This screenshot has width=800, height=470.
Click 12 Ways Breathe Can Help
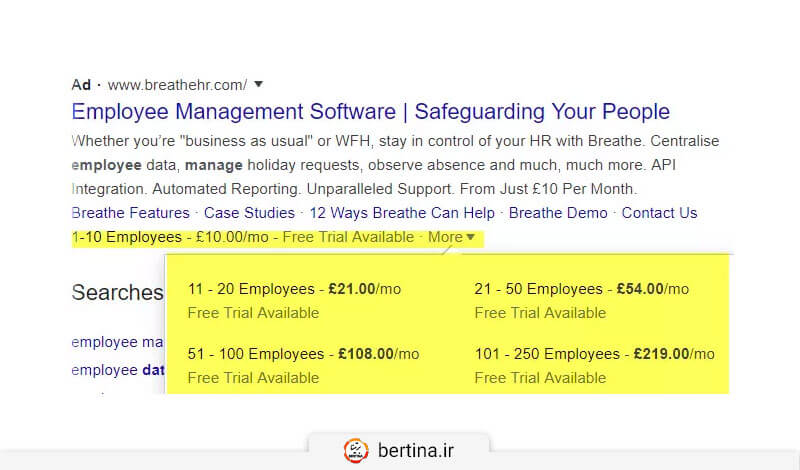(402, 213)
